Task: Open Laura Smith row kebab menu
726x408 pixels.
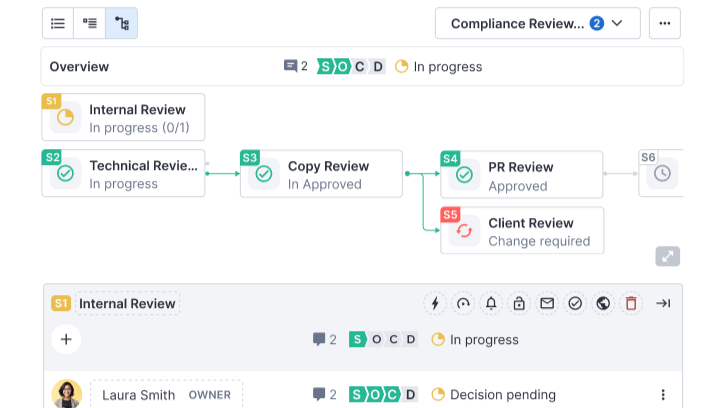Action: click(663, 395)
